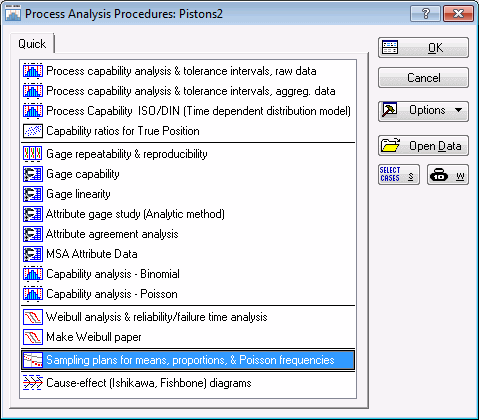This screenshot has width=479, height=420.
Task: Click the Capability analysis - Binomial icon
Action: coord(33,274)
